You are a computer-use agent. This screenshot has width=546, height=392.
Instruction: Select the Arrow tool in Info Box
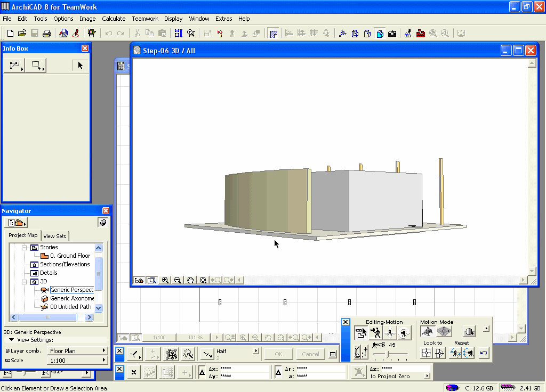[80, 66]
